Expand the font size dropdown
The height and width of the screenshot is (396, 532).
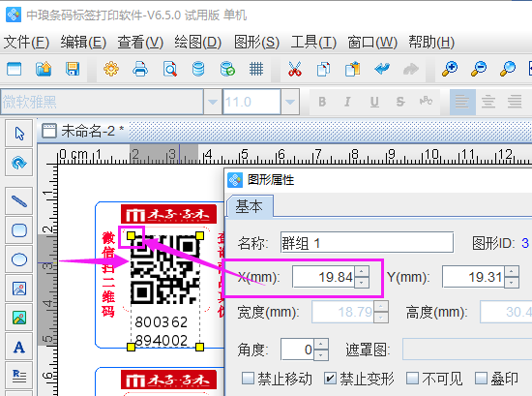coord(290,102)
